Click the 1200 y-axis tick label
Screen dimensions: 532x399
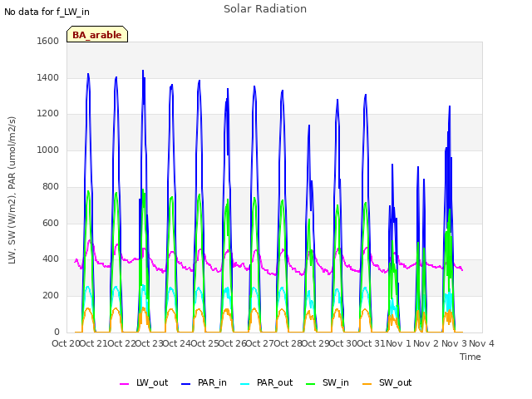coord(48,114)
